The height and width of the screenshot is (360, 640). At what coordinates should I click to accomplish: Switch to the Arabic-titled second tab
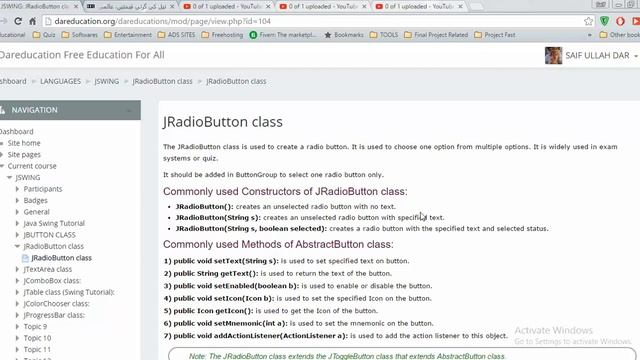131,7
